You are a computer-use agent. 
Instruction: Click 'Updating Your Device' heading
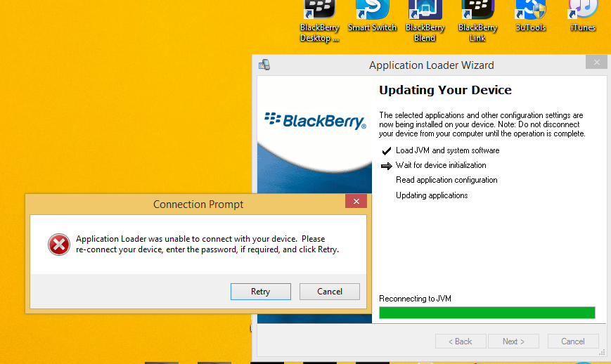pyautogui.click(x=445, y=90)
